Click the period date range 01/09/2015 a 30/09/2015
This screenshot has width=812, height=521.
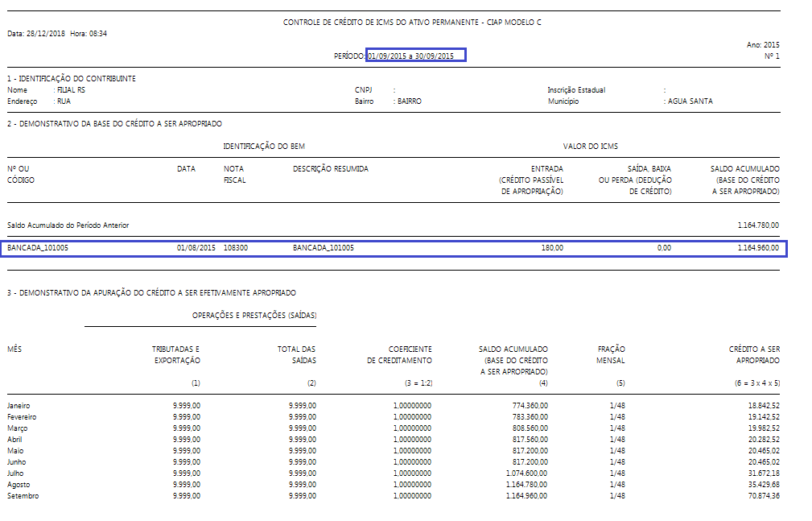[410, 56]
